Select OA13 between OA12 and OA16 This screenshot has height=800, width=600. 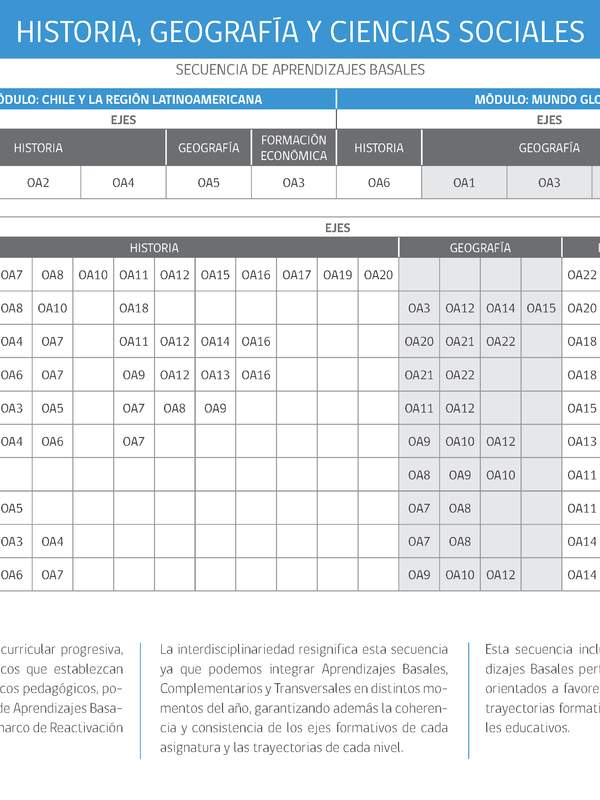pyautogui.click(x=215, y=375)
